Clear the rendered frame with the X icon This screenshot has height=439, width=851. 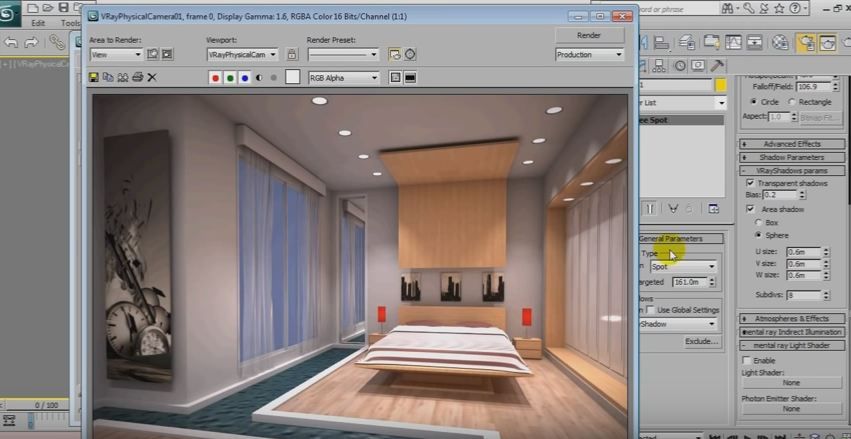(x=152, y=78)
